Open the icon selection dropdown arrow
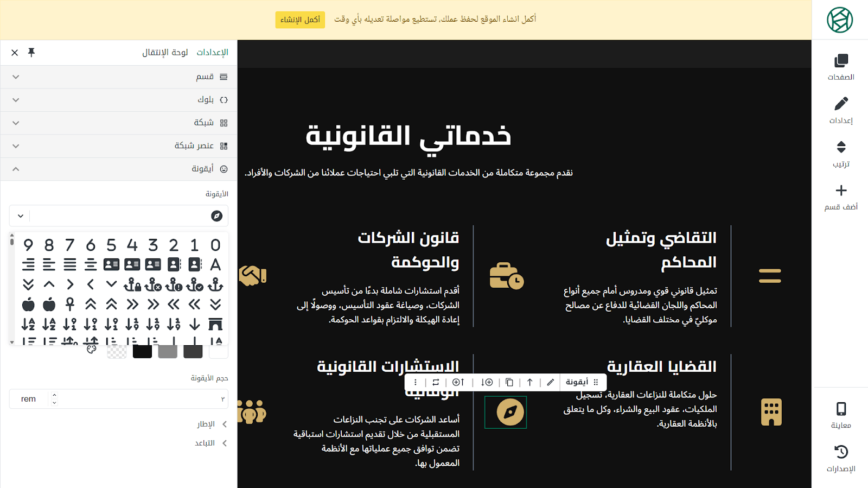868x488 pixels. coord(21,216)
